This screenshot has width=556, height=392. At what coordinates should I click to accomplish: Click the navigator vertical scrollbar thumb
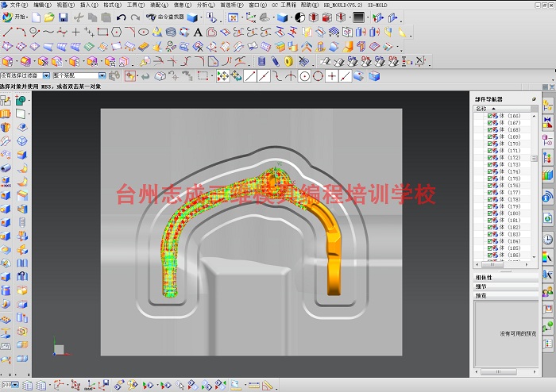(534, 158)
